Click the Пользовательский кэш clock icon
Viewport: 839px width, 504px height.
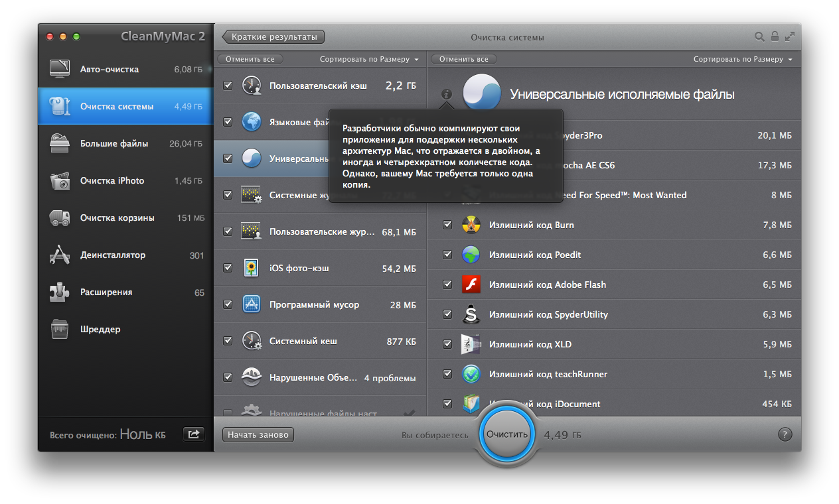point(251,86)
